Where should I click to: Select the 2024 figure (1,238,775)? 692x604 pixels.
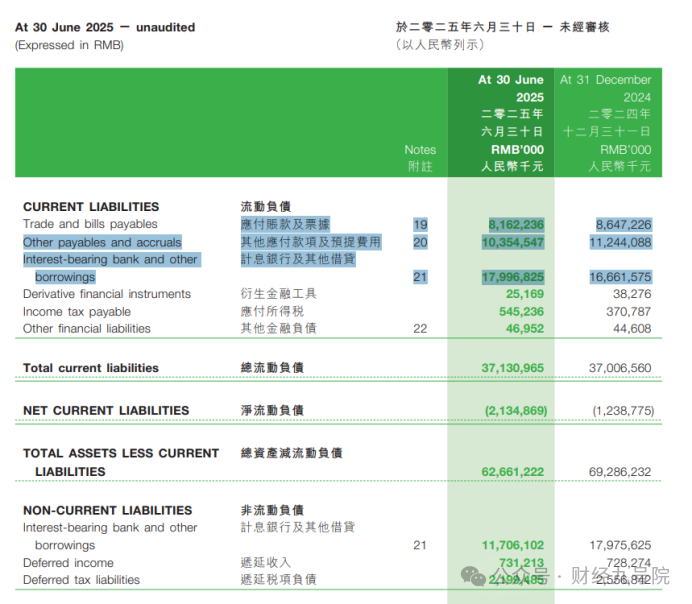(x=623, y=411)
